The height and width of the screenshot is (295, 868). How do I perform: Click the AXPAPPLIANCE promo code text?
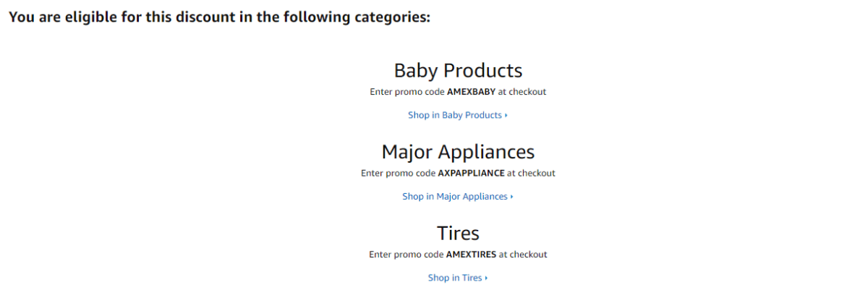coord(471,174)
